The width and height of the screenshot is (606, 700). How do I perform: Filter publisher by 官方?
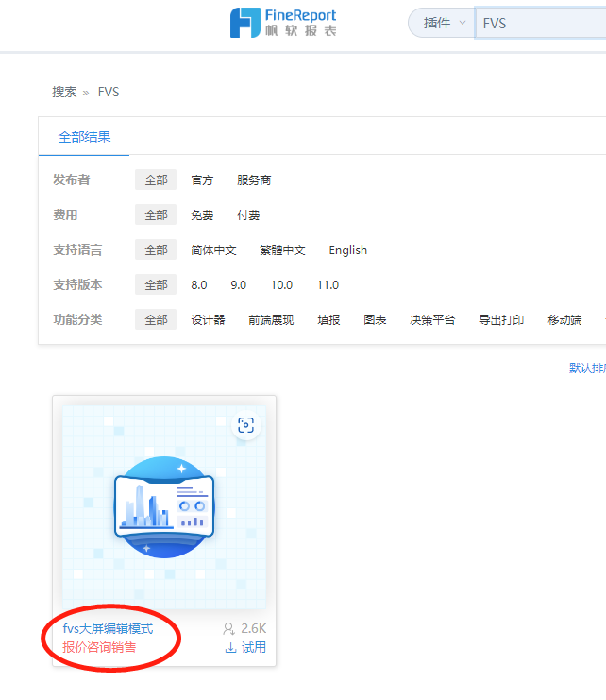202,180
